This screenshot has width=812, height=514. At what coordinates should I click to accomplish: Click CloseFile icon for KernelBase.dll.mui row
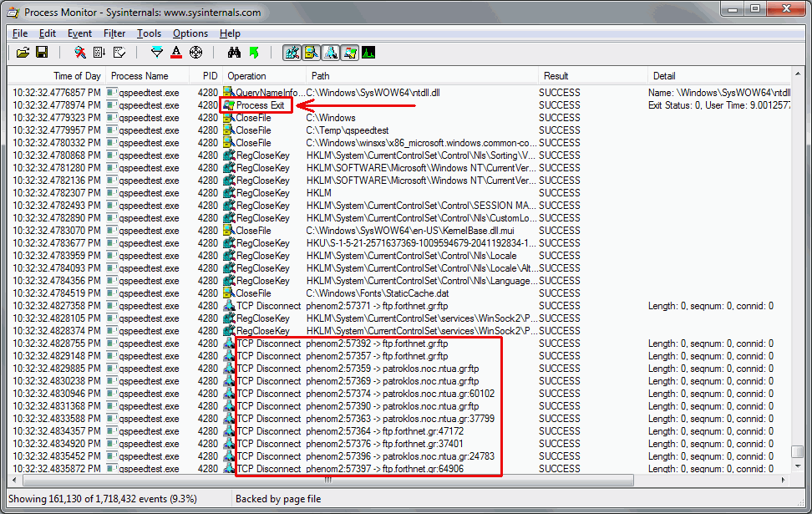pyautogui.click(x=229, y=231)
